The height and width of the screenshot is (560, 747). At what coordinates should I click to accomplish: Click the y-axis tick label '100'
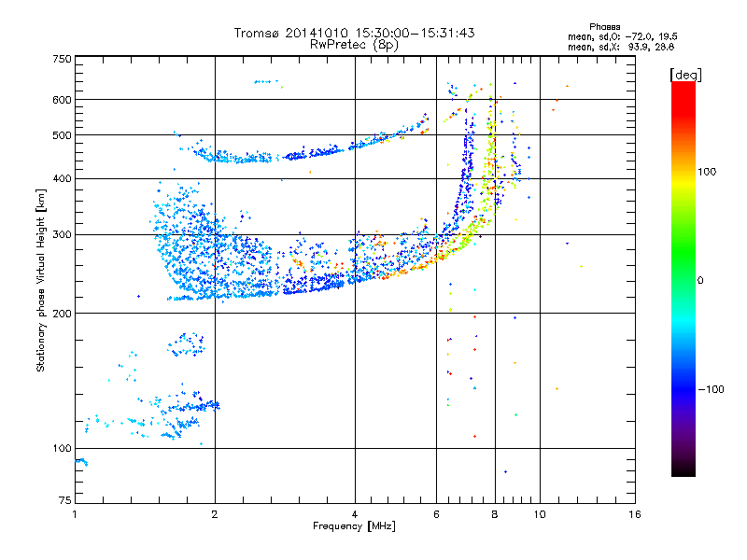click(x=62, y=449)
